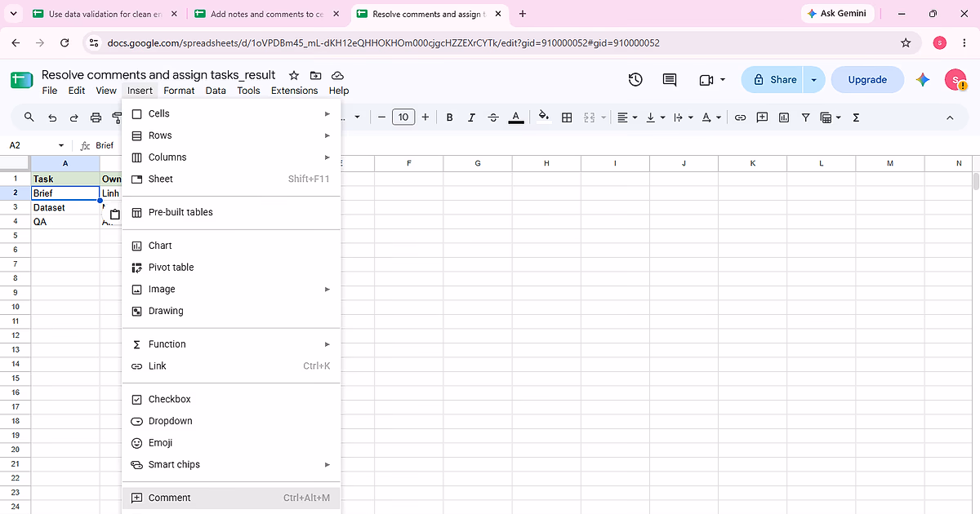The width and height of the screenshot is (980, 514).
Task: Collapse the toolbar with chevron
Action: click(950, 117)
